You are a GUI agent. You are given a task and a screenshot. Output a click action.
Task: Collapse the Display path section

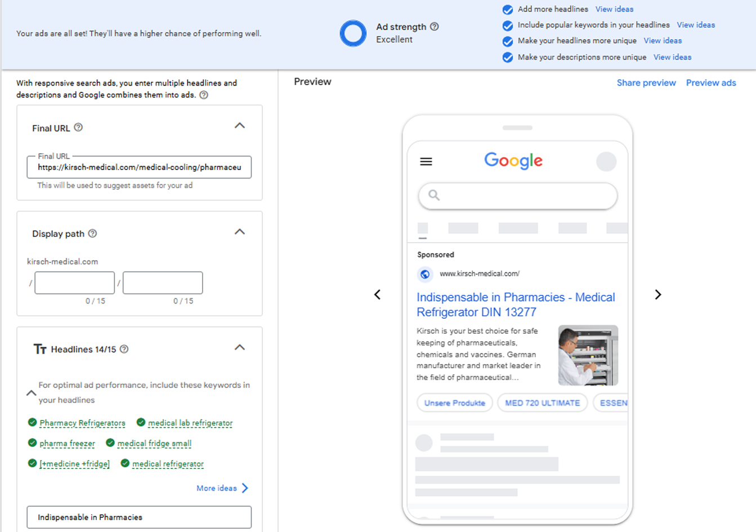point(239,232)
